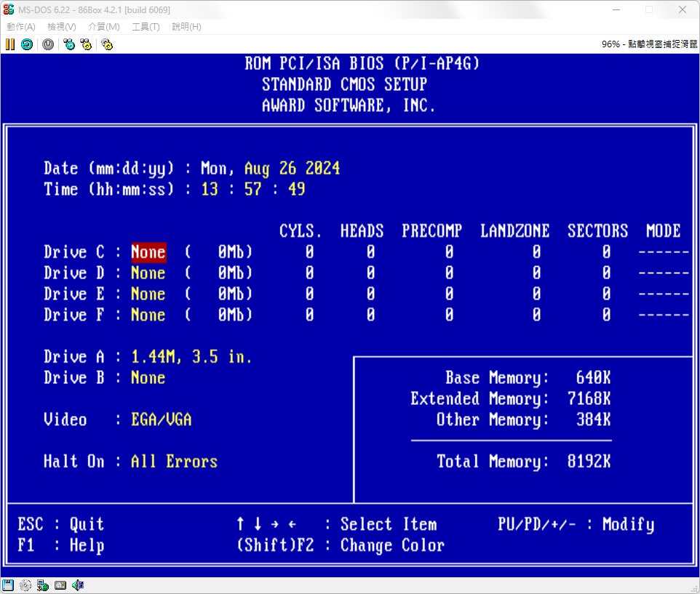700x594 pixels.
Task: Send Ctrl+Alt+Esc via the toolbar icon
Action: coord(86,44)
